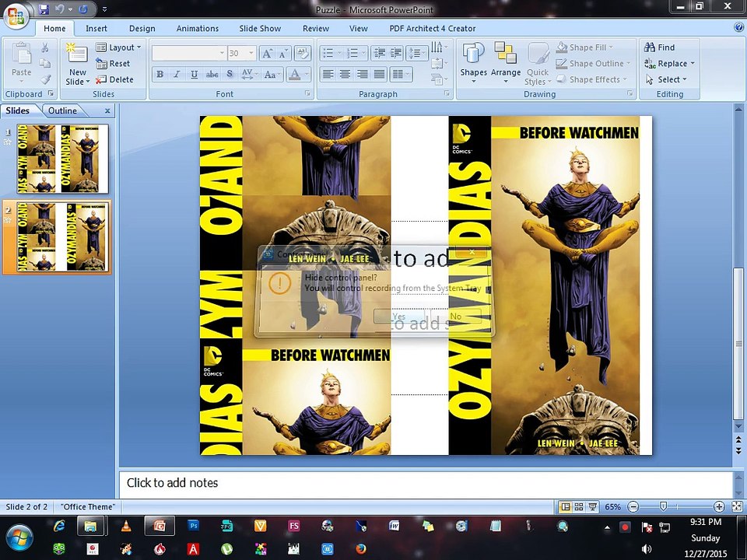Click Shape Fill option
747x560 pixels.
click(585, 47)
